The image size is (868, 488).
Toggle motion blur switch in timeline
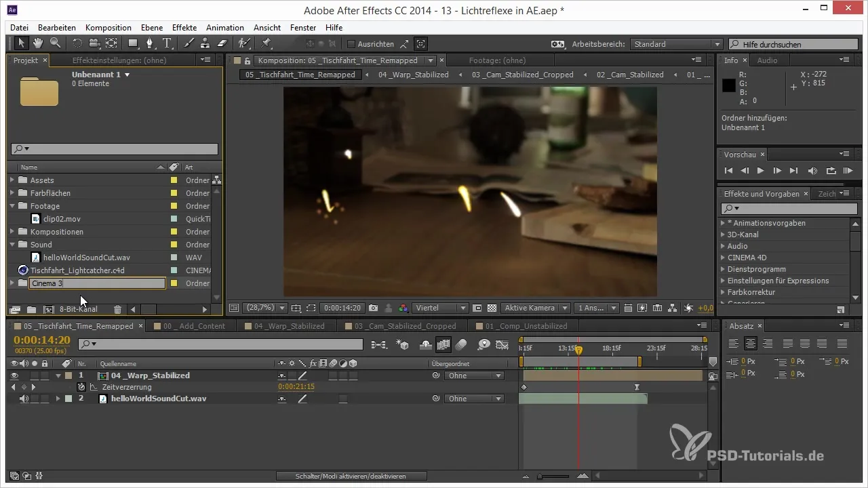click(461, 344)
